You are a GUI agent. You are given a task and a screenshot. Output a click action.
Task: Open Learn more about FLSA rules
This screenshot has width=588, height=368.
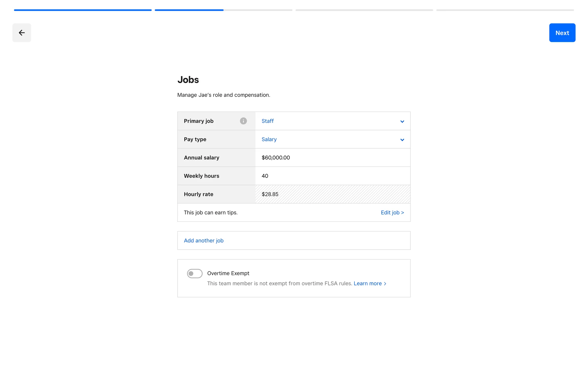click(367, 283)
